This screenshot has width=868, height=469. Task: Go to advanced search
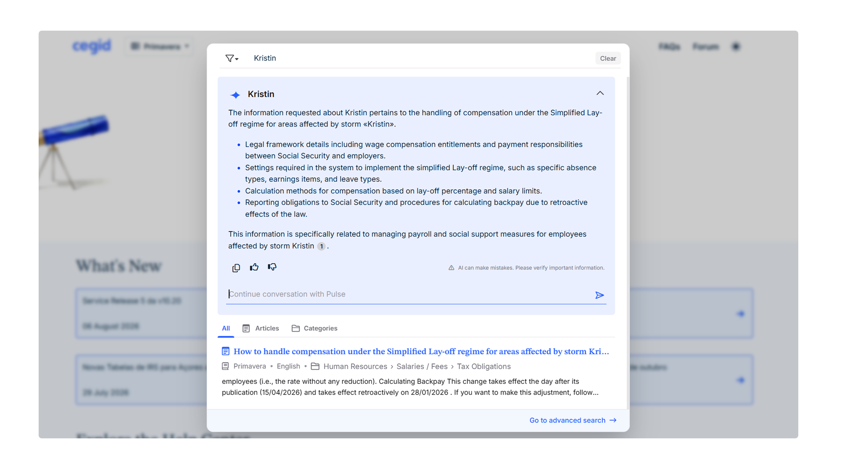[573, 420]
